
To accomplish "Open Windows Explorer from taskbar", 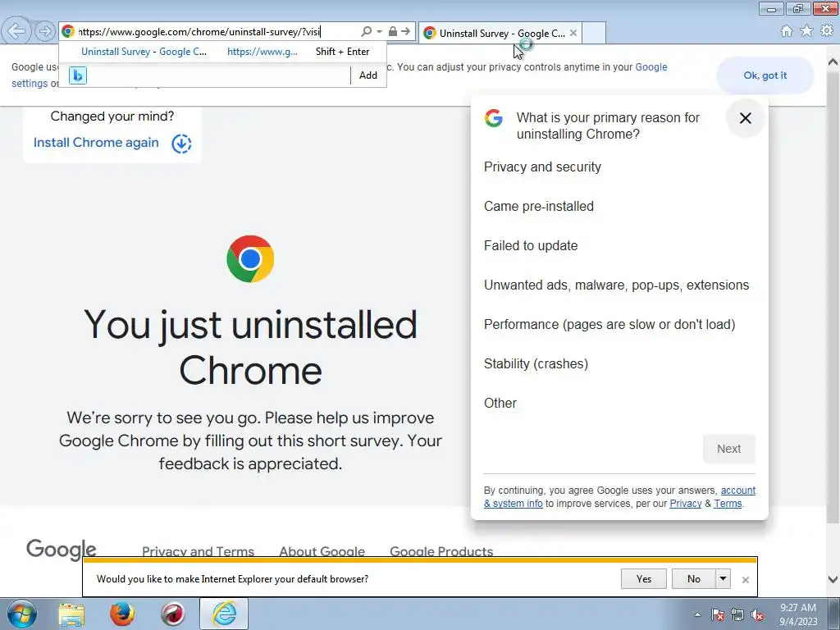I will pos(71,614).
